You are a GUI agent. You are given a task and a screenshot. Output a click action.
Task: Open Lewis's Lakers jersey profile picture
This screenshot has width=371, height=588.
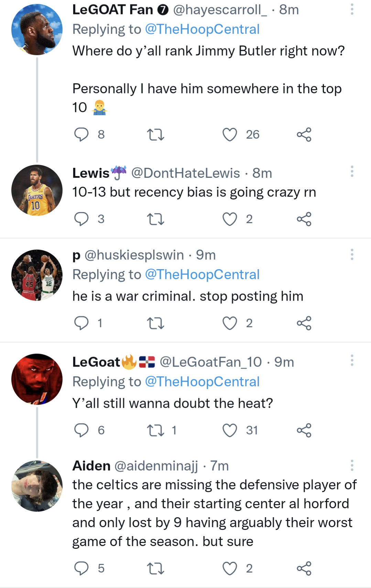(x=37, y=190)
